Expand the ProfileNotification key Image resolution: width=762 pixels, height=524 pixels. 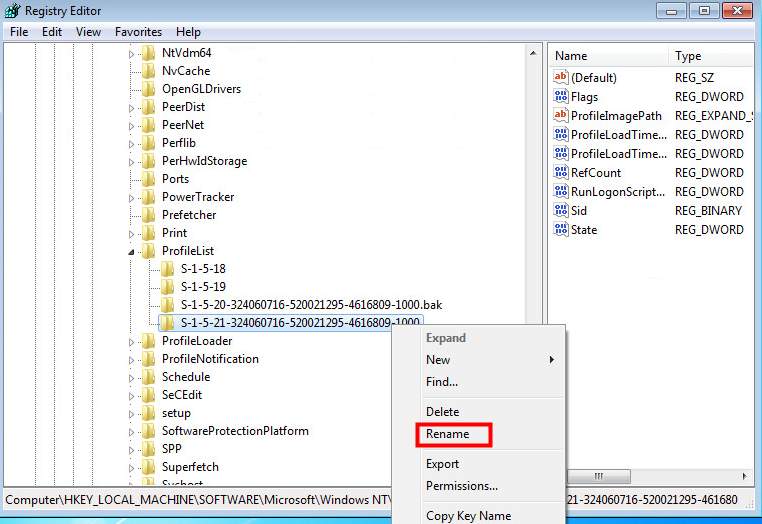(x=131, y=360)
